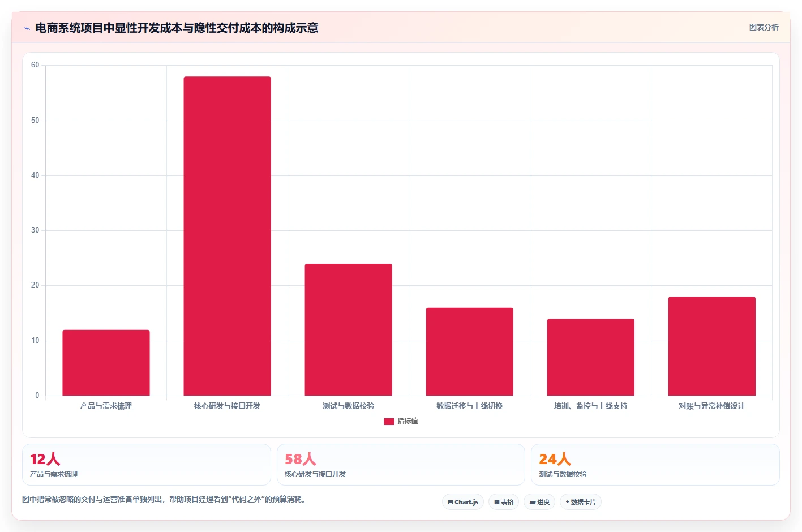Click the 培训、监控与上线支持 axis label
802x532 pixels.
click(x=590, y=406)
